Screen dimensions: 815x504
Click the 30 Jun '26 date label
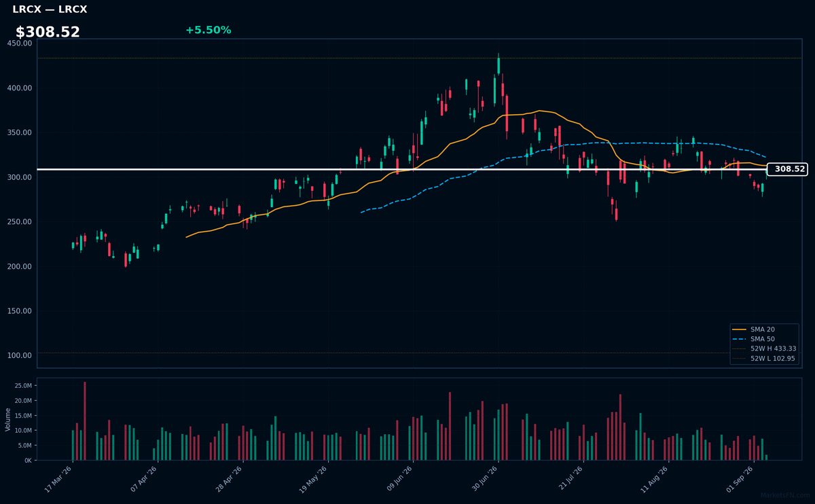484,480
